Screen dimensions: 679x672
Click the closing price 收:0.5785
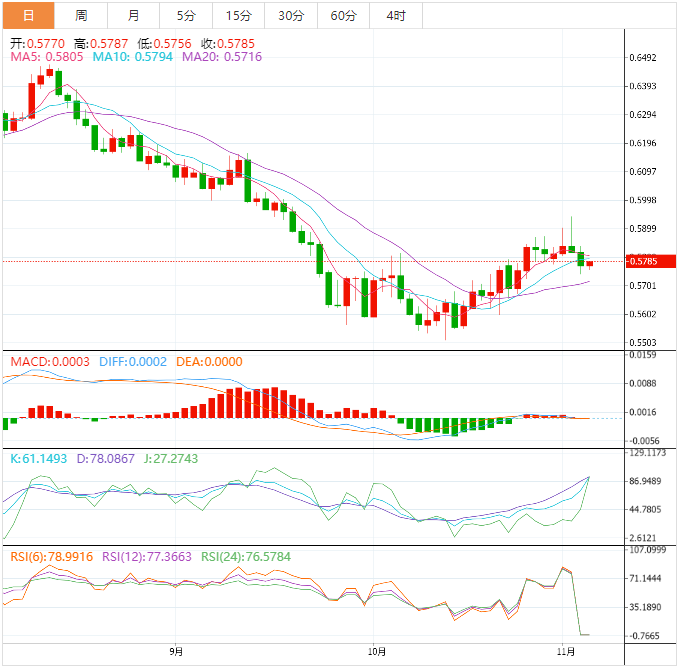tap(228, 44)
